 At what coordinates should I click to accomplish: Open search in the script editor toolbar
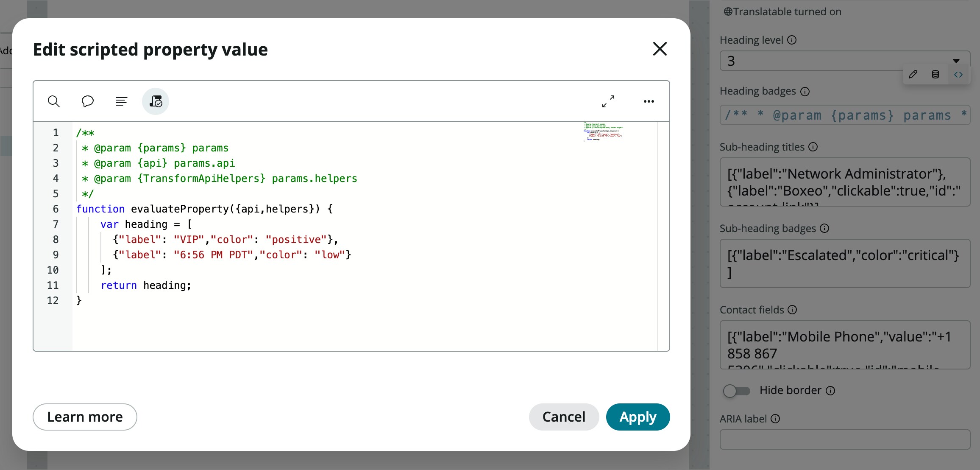click(54, 101)
